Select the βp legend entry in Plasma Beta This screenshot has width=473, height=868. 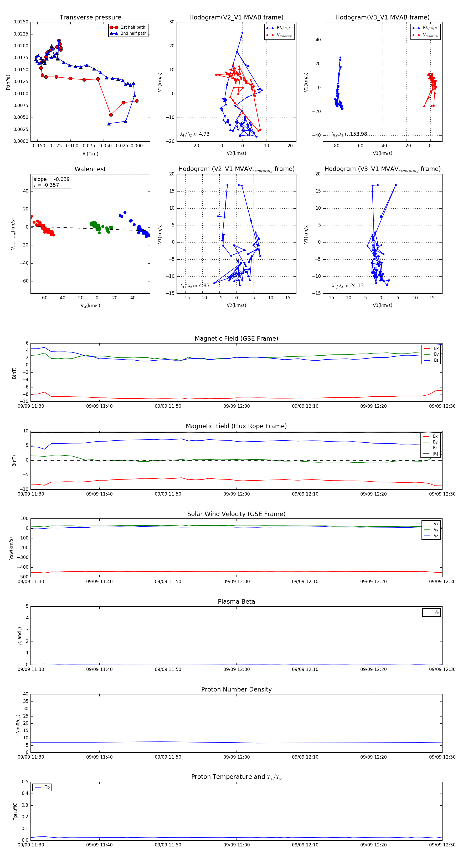click(432, 612)
